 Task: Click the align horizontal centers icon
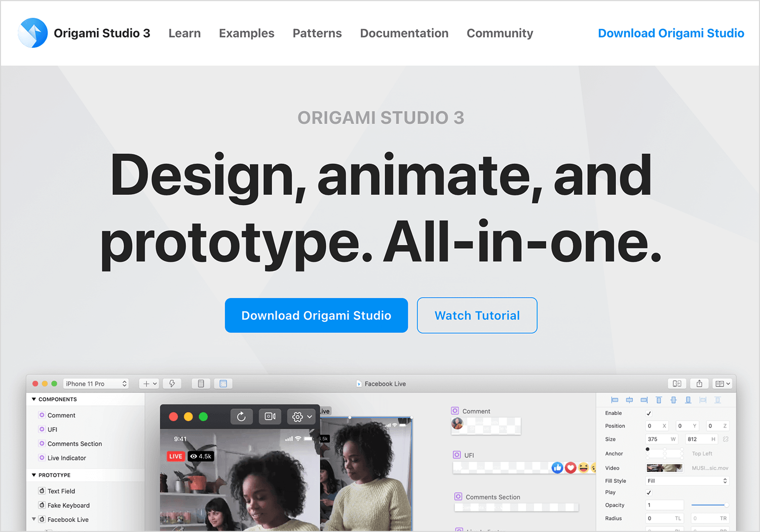[x=629, y=400]
